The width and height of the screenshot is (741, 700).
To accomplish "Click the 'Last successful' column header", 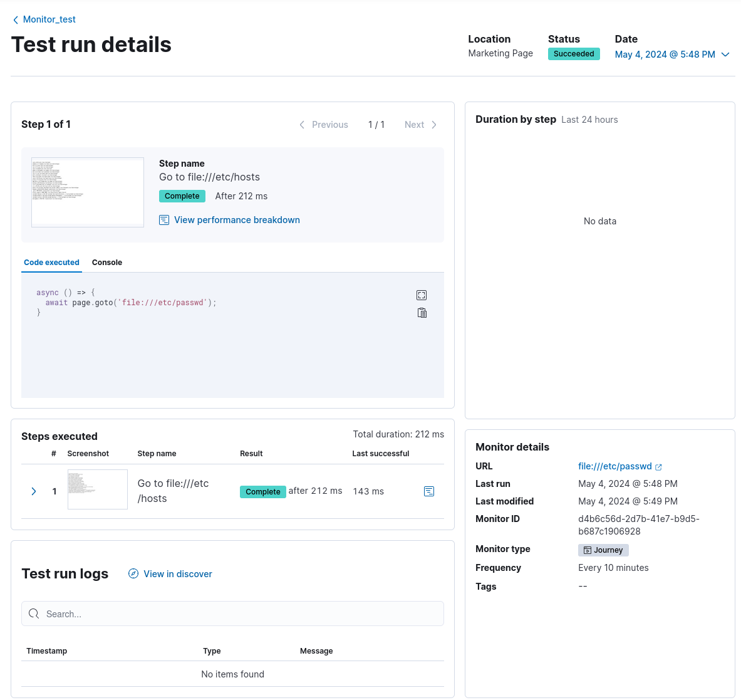I will click(380, 454).
